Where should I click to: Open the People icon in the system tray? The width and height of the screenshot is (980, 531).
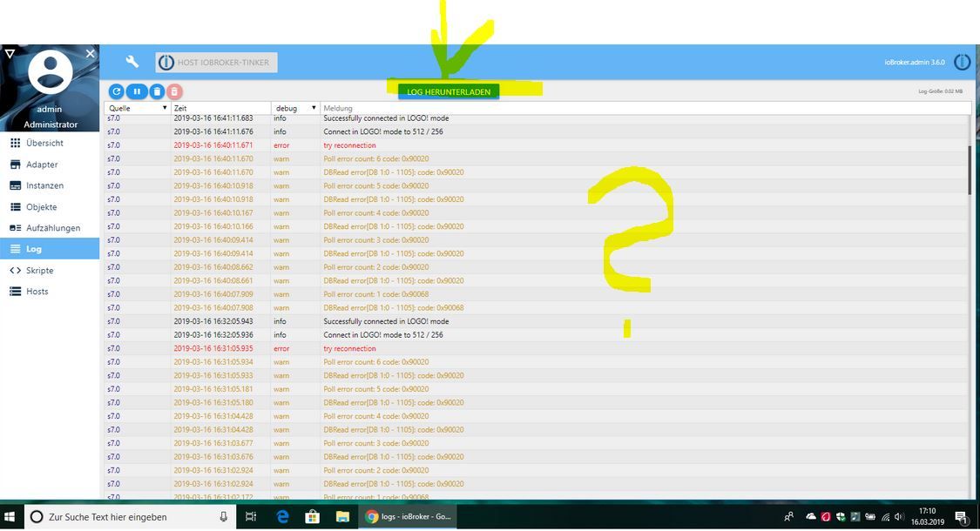(x=788, y=516)
